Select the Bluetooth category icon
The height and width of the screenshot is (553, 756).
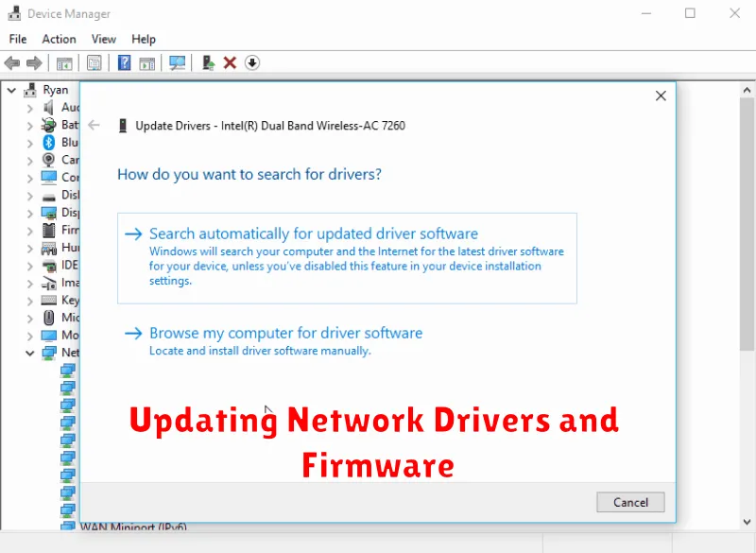coord(49,142)
